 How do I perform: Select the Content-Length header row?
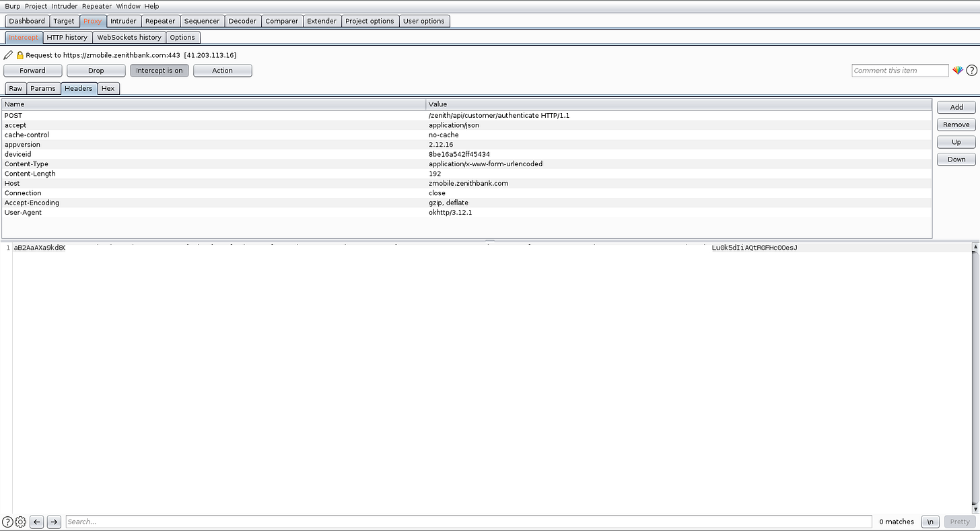(x=467, y=174)
